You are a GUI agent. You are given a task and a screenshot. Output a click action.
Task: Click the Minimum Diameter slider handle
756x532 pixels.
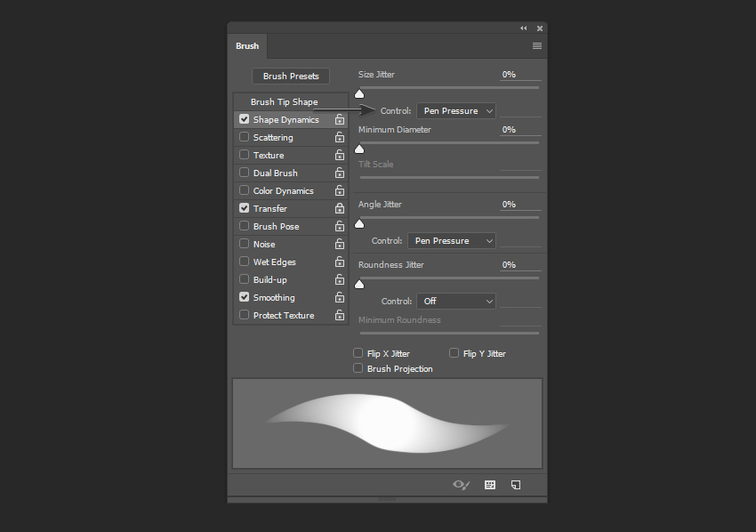pos(359,149)
